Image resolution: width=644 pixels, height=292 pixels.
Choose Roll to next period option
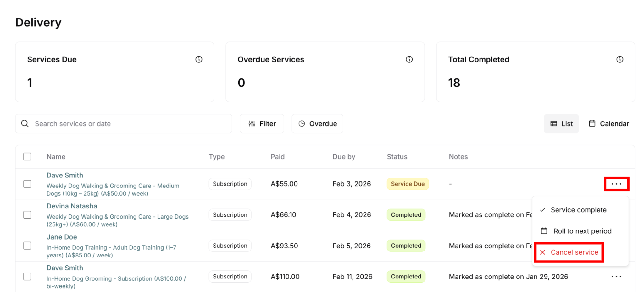[580, 231]
